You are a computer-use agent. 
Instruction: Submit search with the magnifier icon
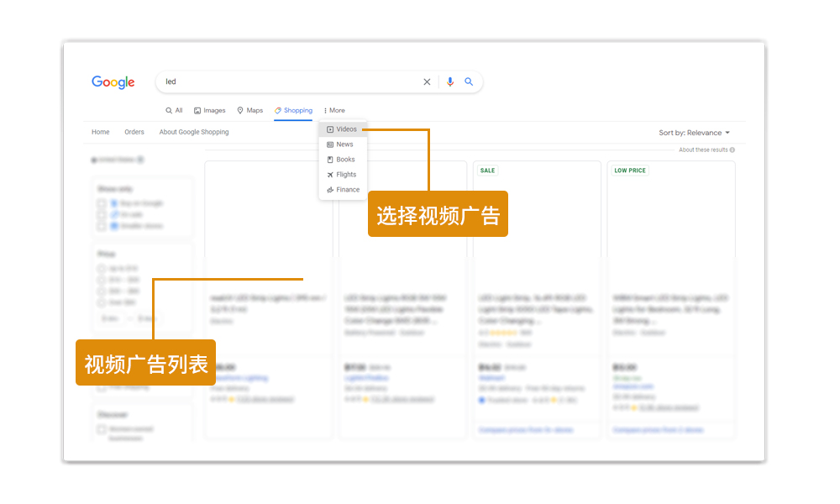point(469,81)
